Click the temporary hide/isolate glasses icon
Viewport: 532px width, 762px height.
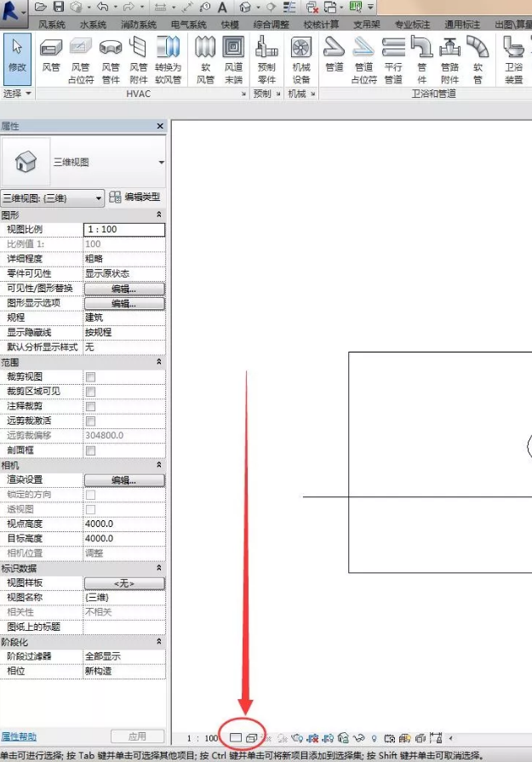tap(358, 738)
